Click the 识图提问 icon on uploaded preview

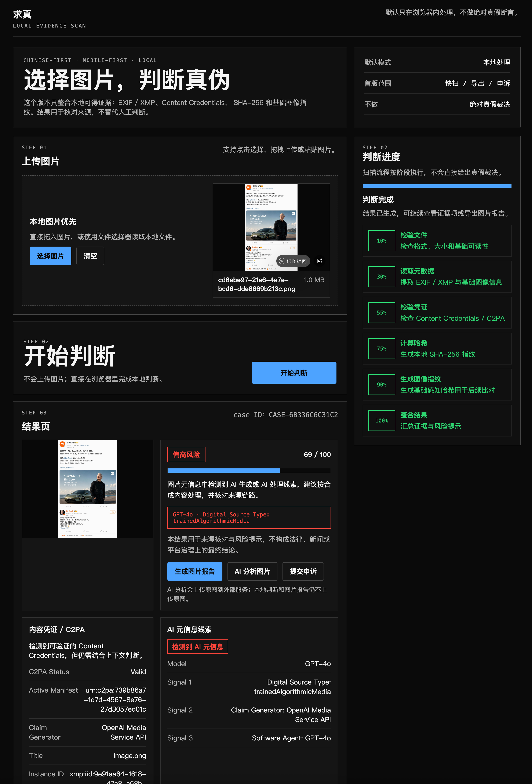pos(293,261)
